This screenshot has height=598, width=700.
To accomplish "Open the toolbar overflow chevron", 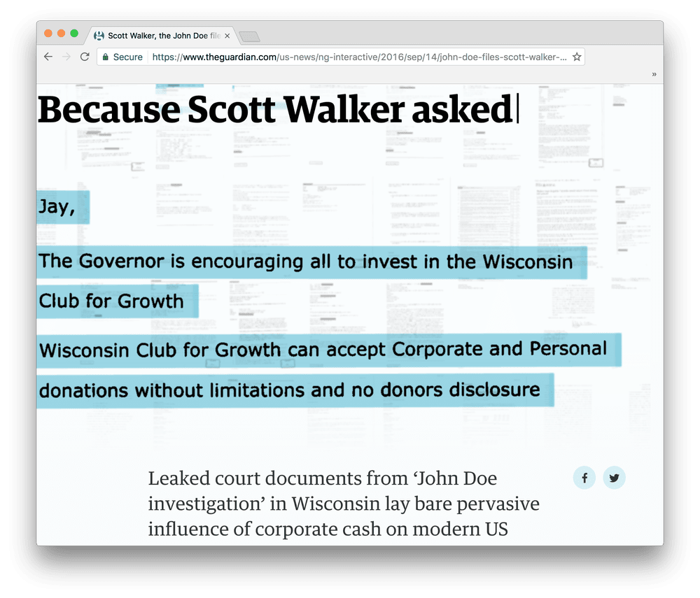I will [x=654, y=74].
